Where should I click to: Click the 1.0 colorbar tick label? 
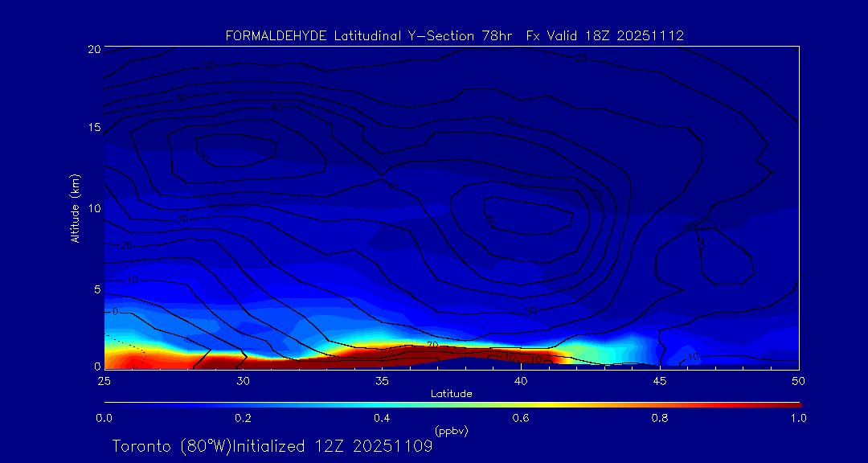(799, 418)
